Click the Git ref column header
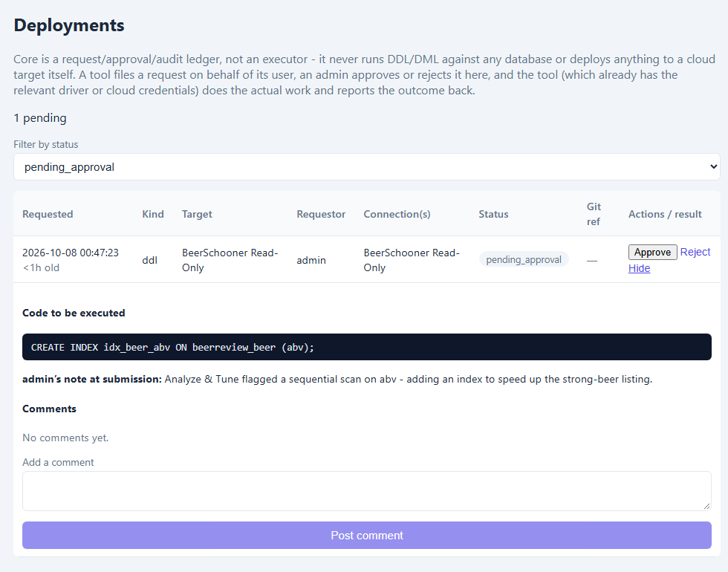Viewport: 728px width, 572px height. pyautogui.click(x=594, y=214)
